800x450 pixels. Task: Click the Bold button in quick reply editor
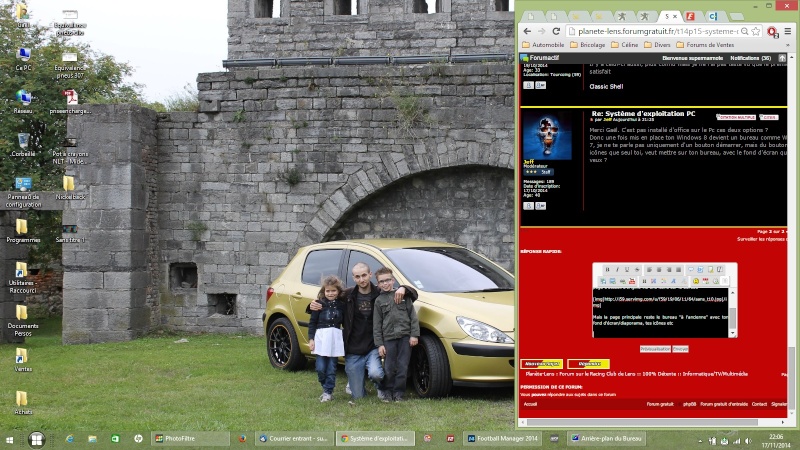click(x=607, y=269)
